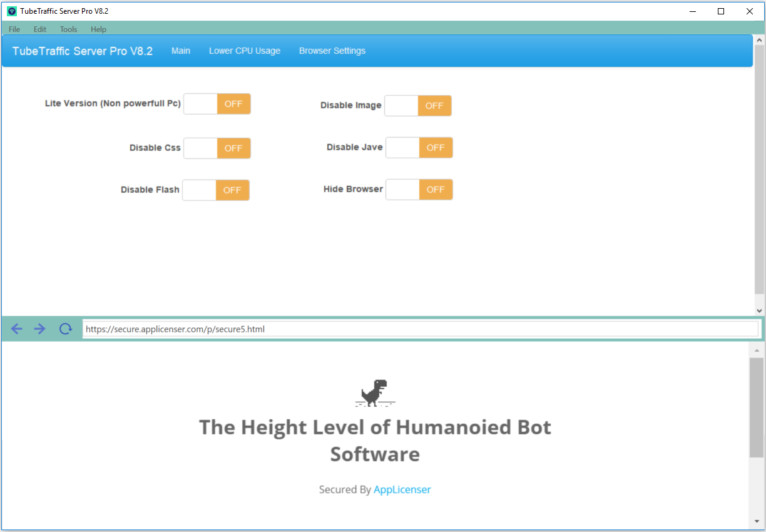
Task: Switch Disable Jave on
Action: 419,147
